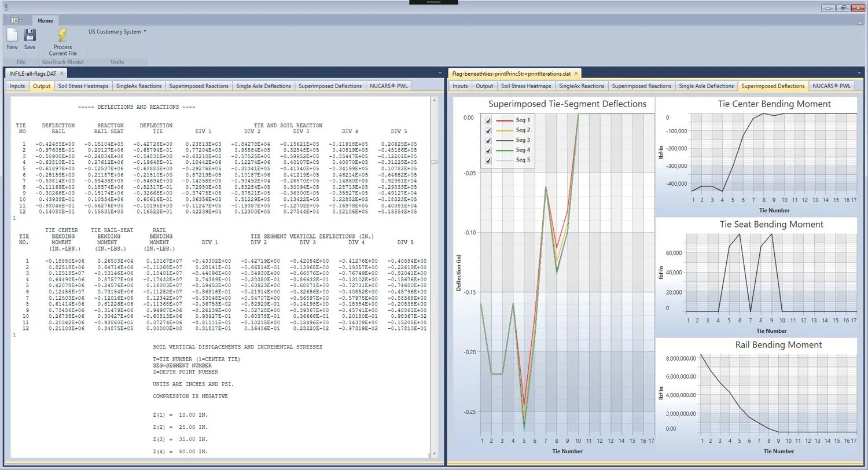
Task: Open NUCARS PWL tab in left pane
Action: coord(389,86)
